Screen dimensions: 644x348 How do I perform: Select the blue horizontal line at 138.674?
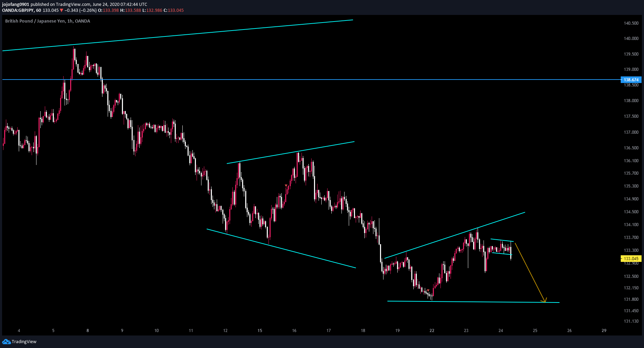click(x=311, y=80)
